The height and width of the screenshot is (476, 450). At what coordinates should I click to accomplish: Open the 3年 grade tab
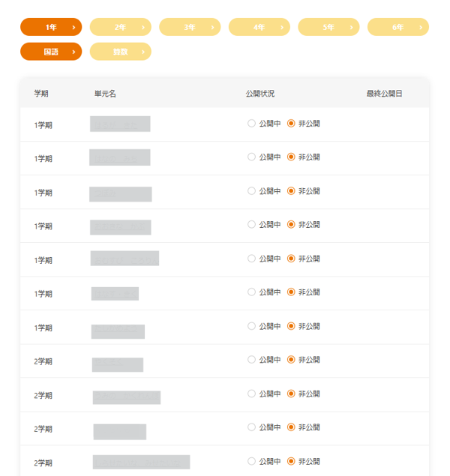click(x=190, y=27)
